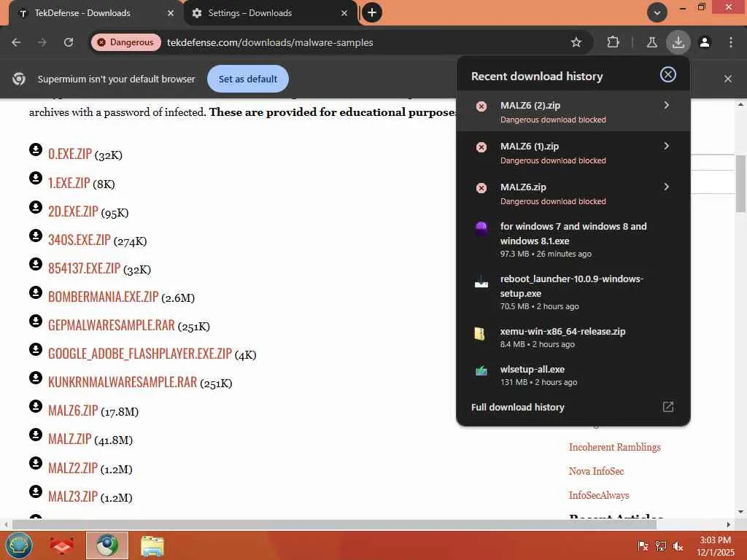Reload the page with refresh icon

tap(69, 42)
